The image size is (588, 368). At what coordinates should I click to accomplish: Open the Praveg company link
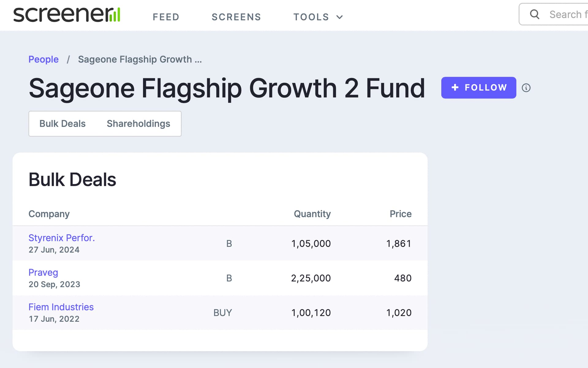(x=43, y=272)
